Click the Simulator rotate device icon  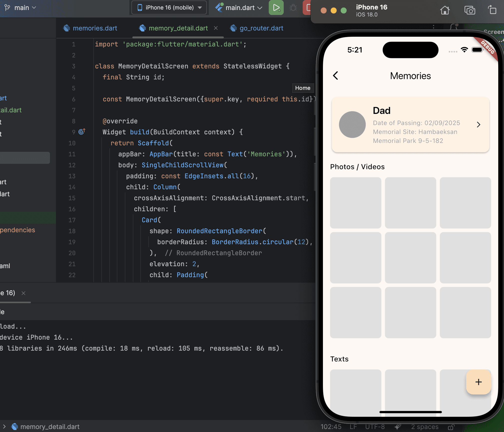[492, 10]
